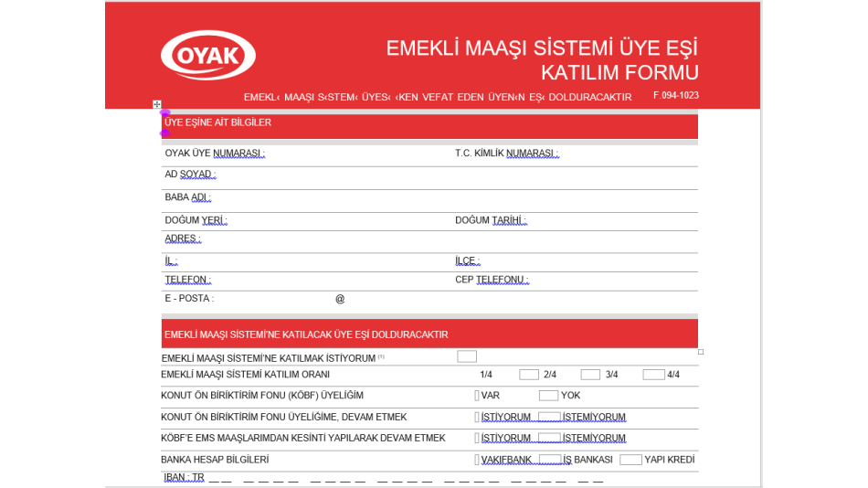Image resolution: width=868 pixels, height=488 pixels.
Task: Click the 'T.C. KİMLİK NUMARASI' label
Action: click(506, 154)
